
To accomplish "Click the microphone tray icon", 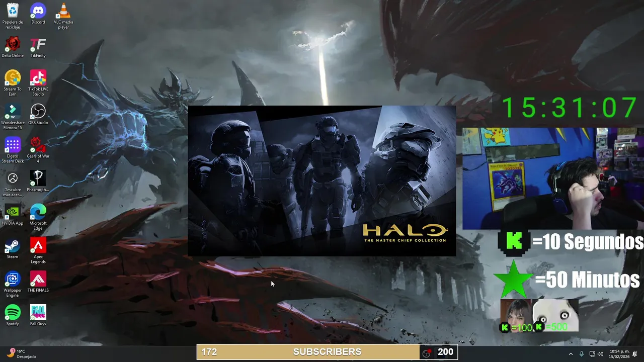I will click(x=582, y=354).
